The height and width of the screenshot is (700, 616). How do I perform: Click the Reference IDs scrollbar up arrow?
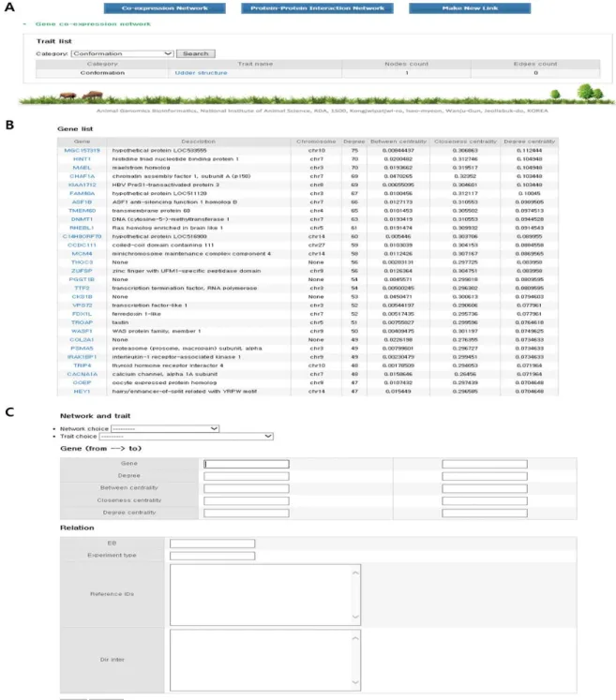[355, 573]
